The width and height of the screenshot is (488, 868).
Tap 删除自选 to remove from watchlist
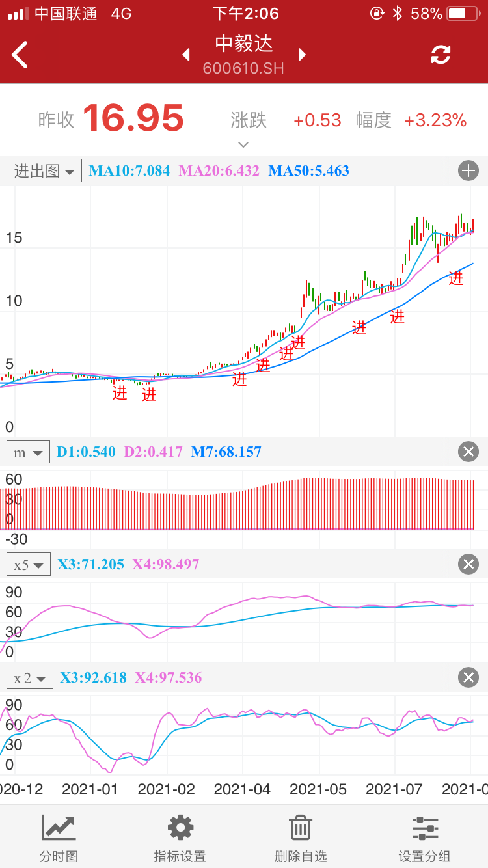point(301,838)
